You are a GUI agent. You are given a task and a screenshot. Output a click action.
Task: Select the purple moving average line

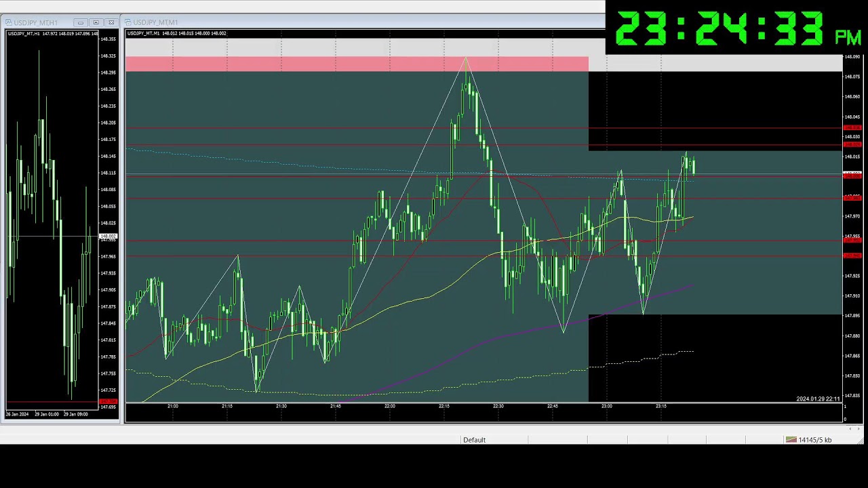(x=475, y=342)
